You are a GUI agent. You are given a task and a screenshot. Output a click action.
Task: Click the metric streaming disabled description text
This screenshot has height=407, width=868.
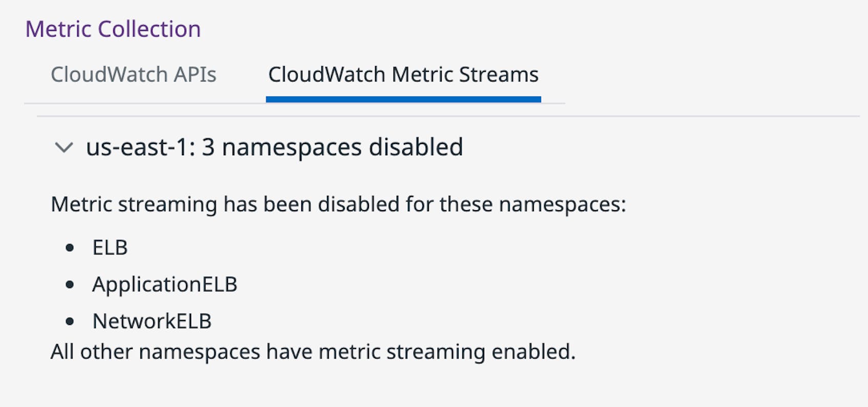click(x=337, y=203)
